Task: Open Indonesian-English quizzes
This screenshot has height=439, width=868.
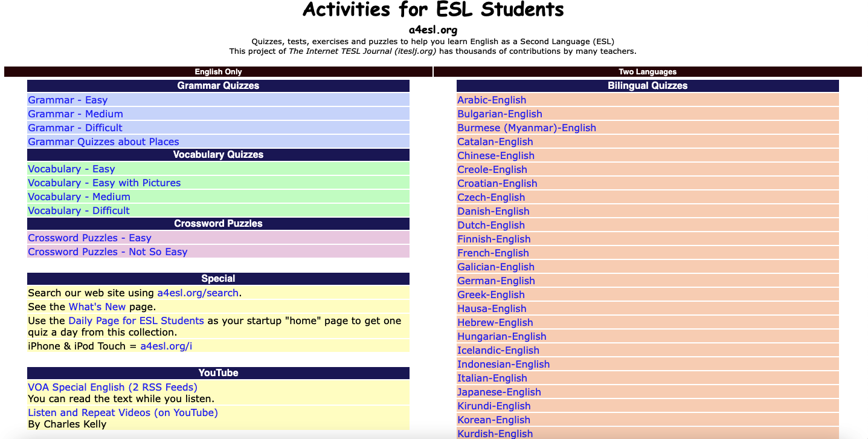Action: [x=504, y=365]
